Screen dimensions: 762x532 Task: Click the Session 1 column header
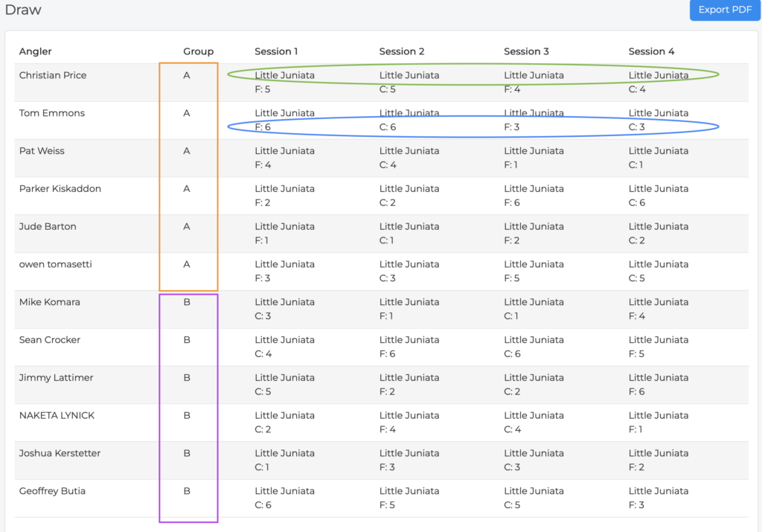[276, 51]
